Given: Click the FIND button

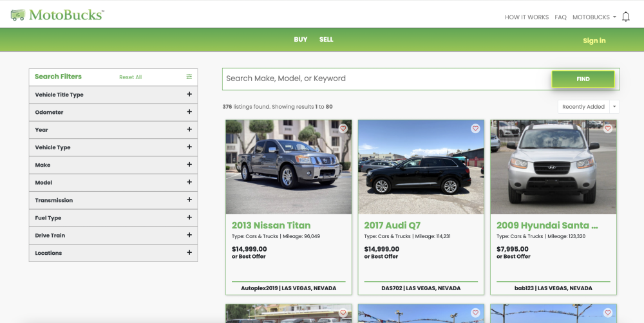Looking at the screenshot, I should [x=583, y=79].
